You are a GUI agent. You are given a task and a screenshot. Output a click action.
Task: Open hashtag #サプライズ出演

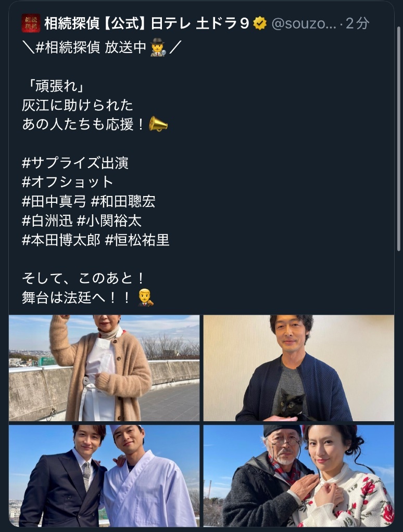[75, 163]
